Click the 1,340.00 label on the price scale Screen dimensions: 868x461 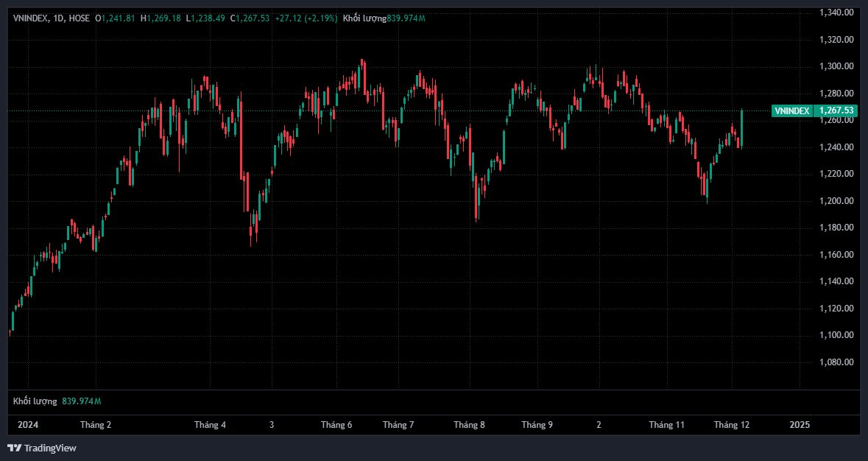pos(836,13)
